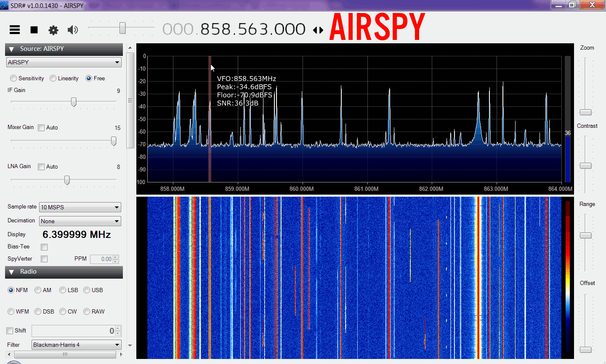Enable the Bias-Tee checkbox
606x364 pixels.
pyautogui.click(x=44, y=247)
